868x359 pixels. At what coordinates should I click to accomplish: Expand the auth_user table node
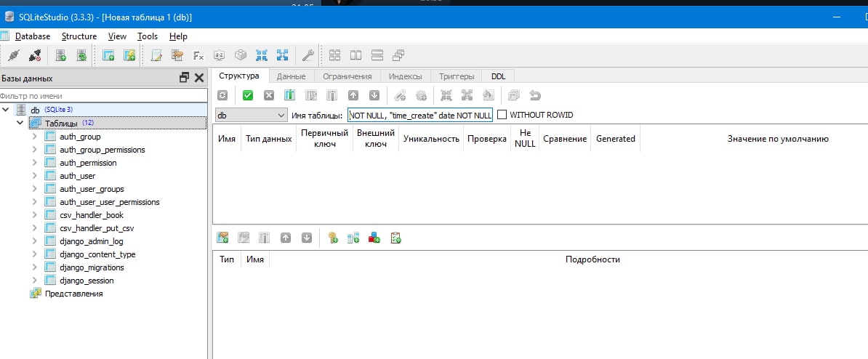click(x=34, y=176)
